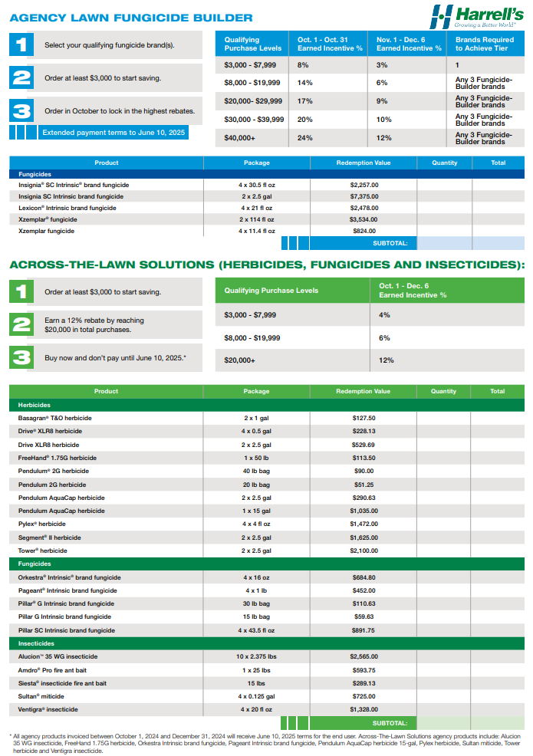Click 'Siesta insecticide fire ant bait' product name
The width and height of the screenshot is (533, 756).
point(62,683)
